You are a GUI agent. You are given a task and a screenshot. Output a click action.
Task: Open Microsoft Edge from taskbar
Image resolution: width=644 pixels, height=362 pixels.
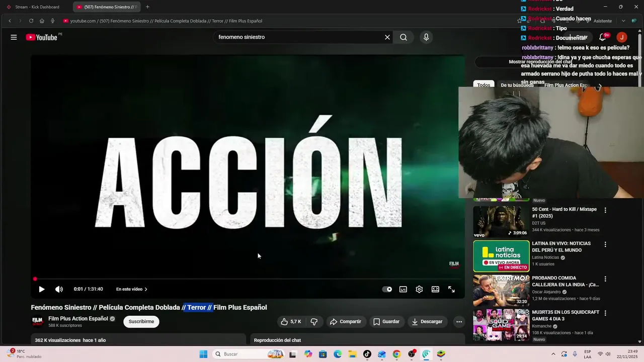click(338, 354)
